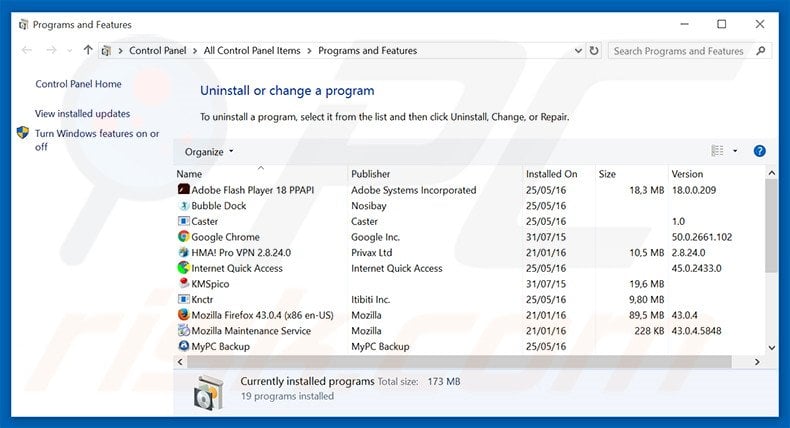790x428 pixels.
Task: Select the KMSpico program name
Action: click(x=210, y=284)
